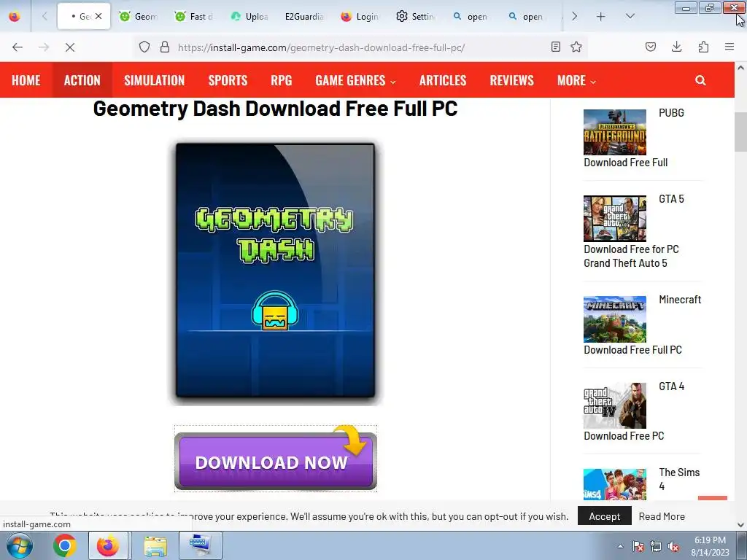The image size is (747, 560).
Task: Switch to the Geom tab
Action: click(x=139, y=17)
